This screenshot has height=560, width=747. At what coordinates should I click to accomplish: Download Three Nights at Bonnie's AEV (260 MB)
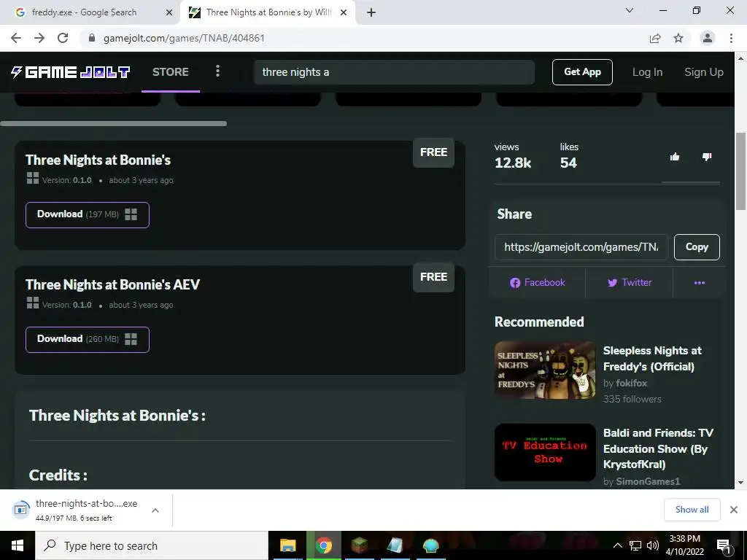click(x=88, y=340)
